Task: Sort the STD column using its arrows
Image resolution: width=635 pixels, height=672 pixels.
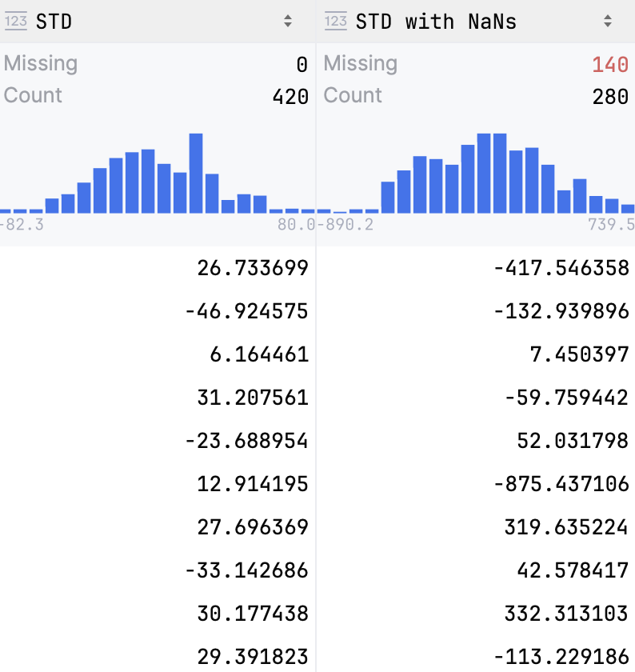Action: pyautogui.click(x=288, y=21)
